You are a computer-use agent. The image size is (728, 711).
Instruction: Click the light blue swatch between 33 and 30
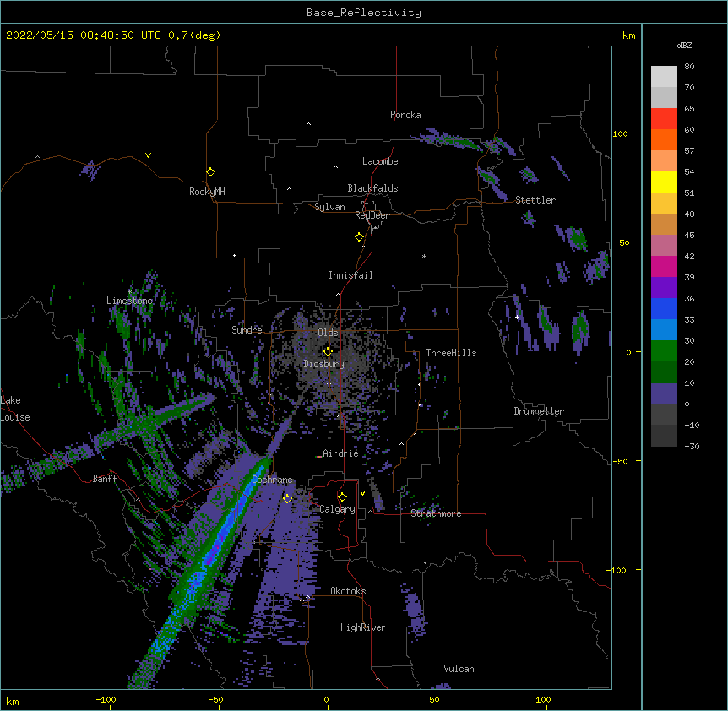(664, 330)
